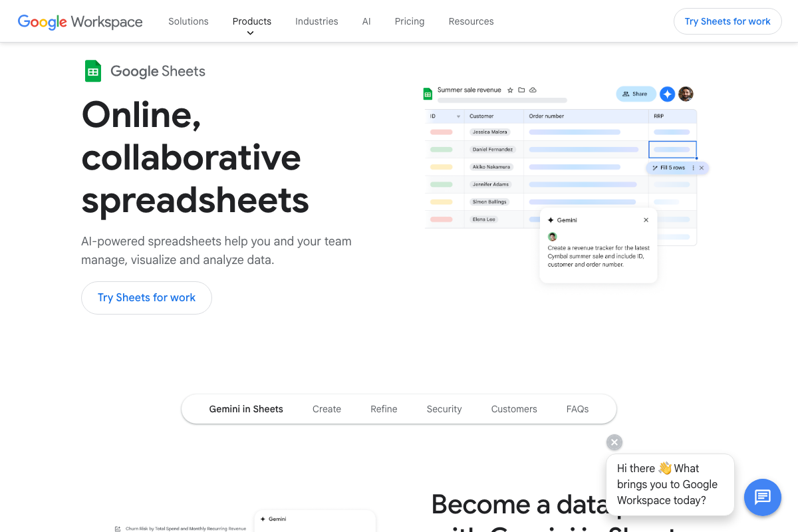This screenshot has height=532, width=798.
Task: Open the AI nav item
Action: [x=366, y=21]
